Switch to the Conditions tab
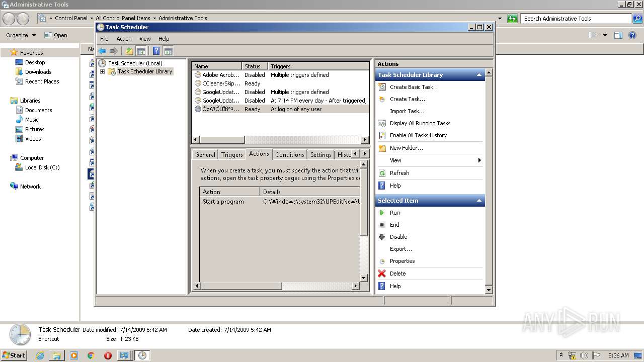644x362 pixels. [x=290, y=155]
